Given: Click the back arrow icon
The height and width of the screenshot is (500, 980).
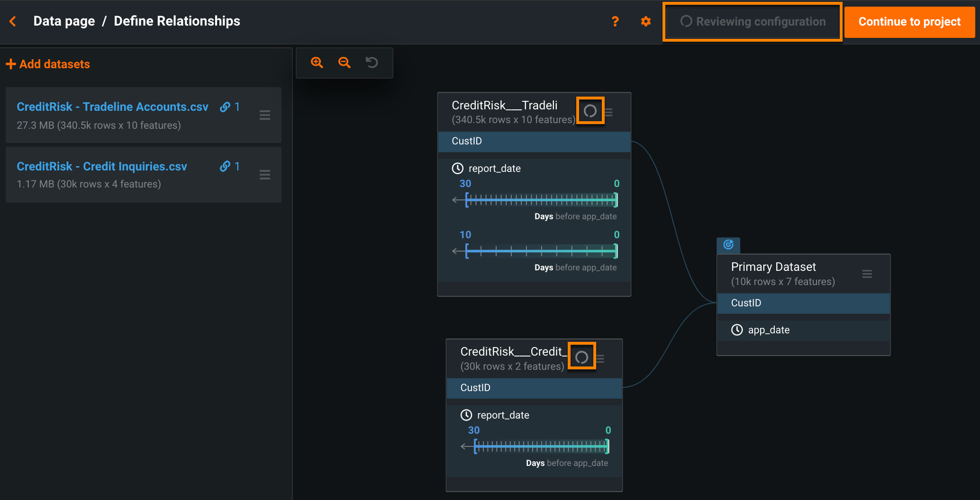Looking at the screenshot, I should click(13, 21).
